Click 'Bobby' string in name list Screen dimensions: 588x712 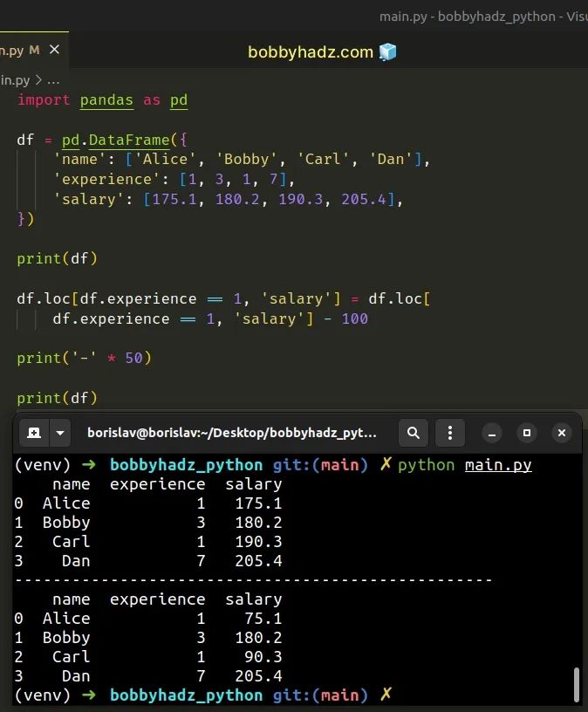point(247,160)
